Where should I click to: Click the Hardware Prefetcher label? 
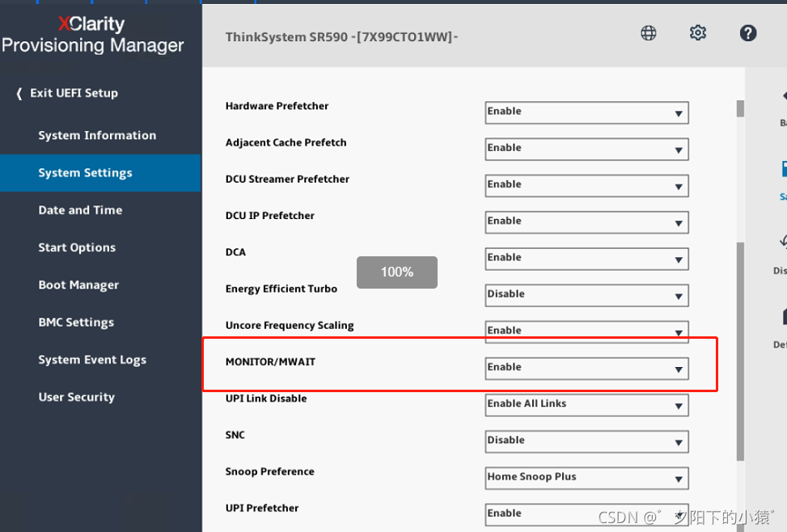click(x=277, y=106)
